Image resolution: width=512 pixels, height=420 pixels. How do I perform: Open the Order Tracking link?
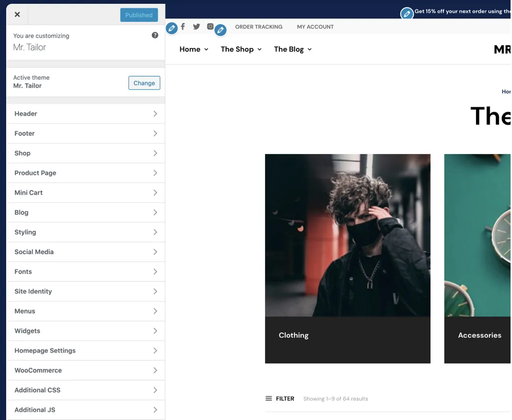coord(259,27)
